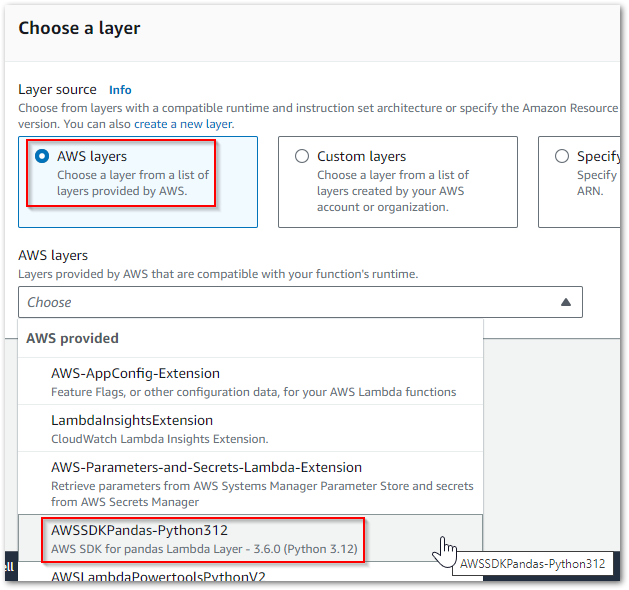The image size is (629, 590).
Task: Open the Info link beside Layer source
Action: pos(120,90)
